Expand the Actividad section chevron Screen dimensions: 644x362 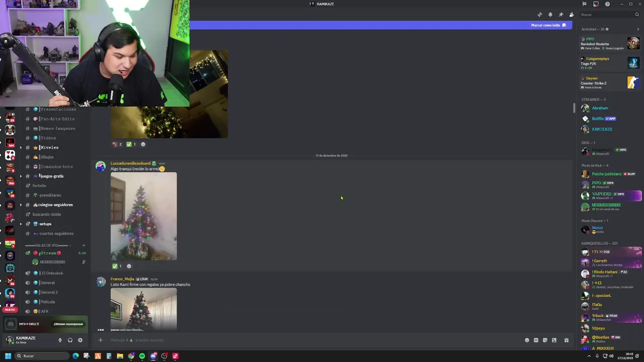coord(638,29)
